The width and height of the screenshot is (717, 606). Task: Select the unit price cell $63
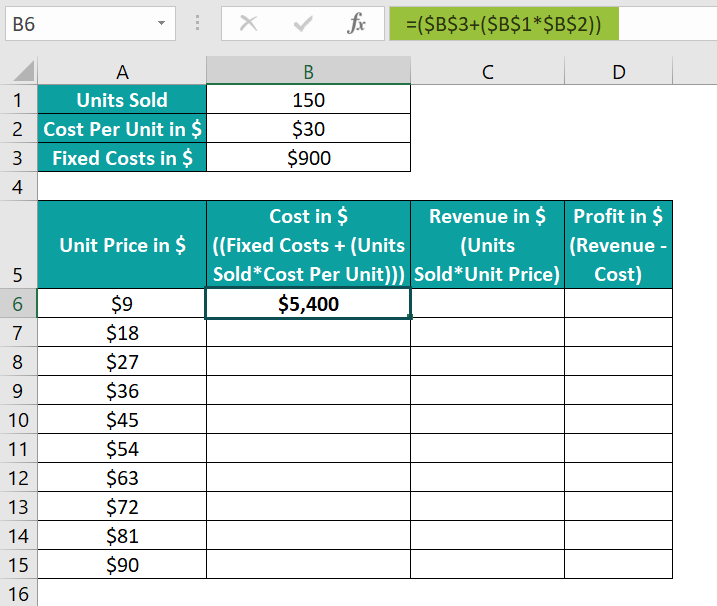pyautogui.click(x=122, y=477)
